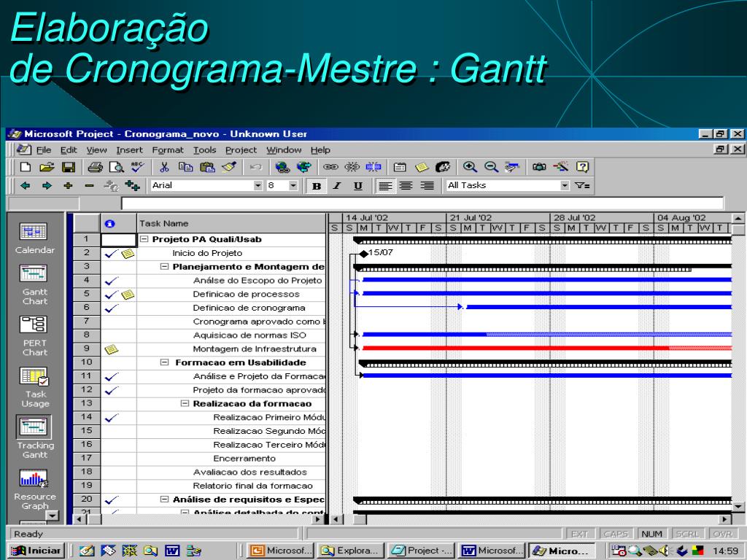Viewport: 747px width, 560px height.
Task: Hide subtasks minus icon
Action: pyautogui.click(x=90, y=186)
